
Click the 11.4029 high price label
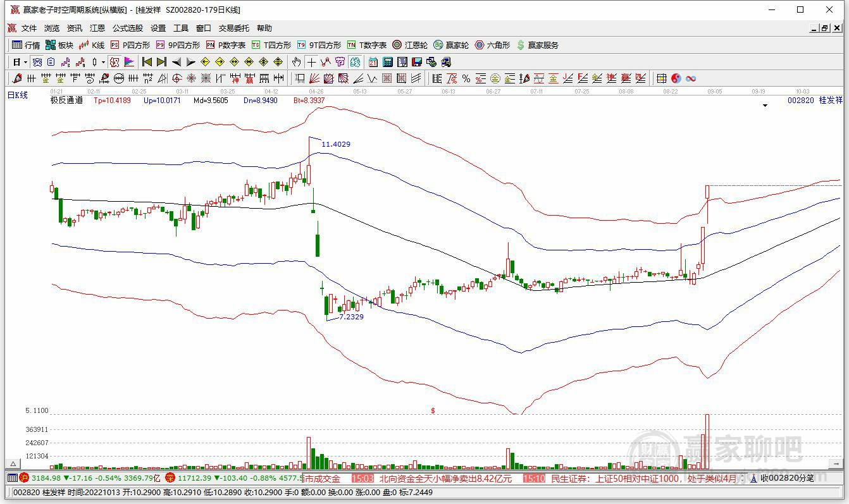336,144
